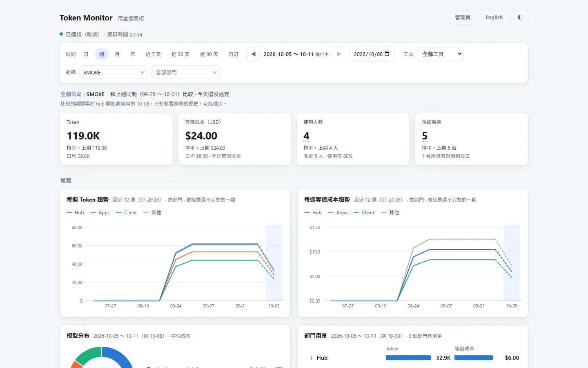Open the 全部公司 breadcrumb link
The height and width of the screenshot is (368, 588).
pyautogui.click(x=71, y=94)
